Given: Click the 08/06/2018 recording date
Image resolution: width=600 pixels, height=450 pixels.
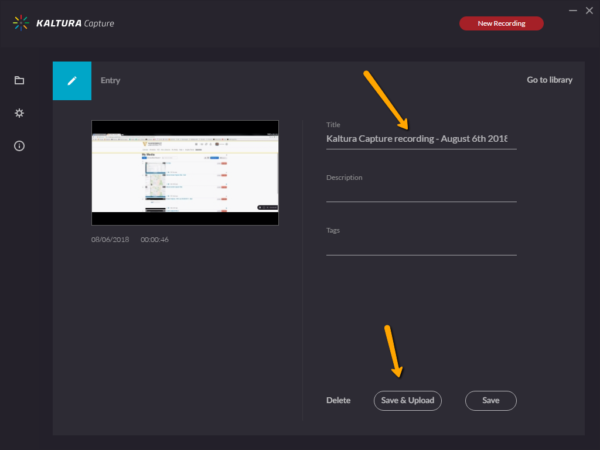Looking at the screenshot, I should click(108, 240).
